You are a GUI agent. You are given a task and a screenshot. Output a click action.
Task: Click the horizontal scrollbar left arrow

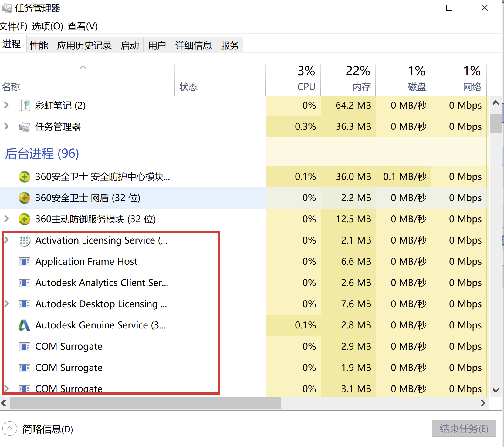[x=4, y=403]
